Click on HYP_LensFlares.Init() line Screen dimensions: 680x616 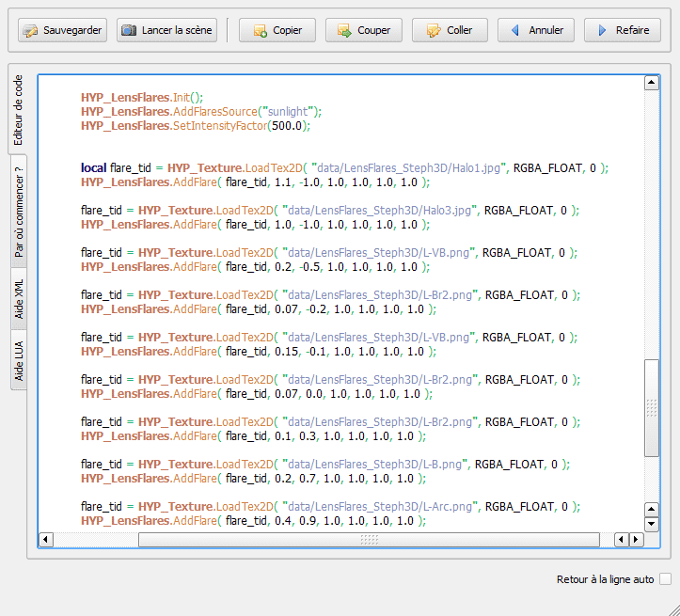click(x=142, y=97)
